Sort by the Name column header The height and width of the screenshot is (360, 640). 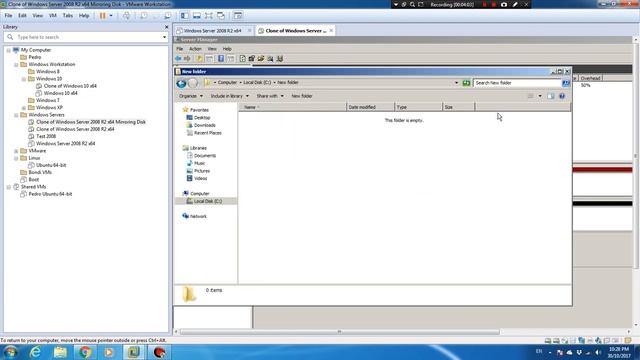[x=293, y=107]
